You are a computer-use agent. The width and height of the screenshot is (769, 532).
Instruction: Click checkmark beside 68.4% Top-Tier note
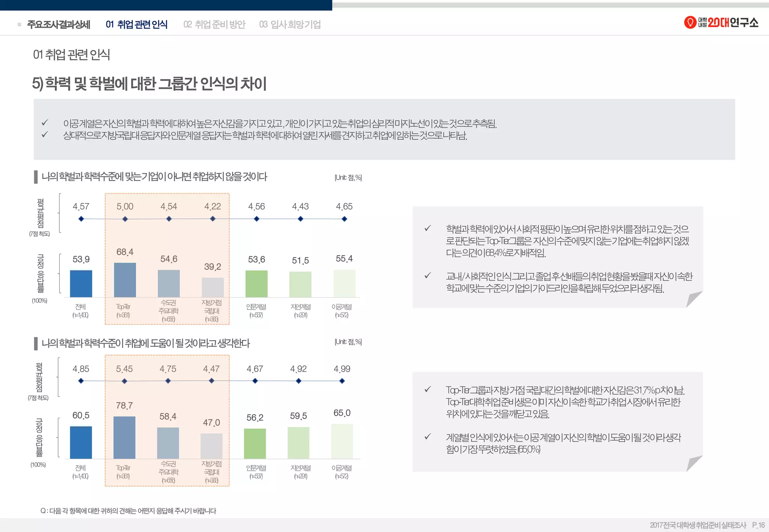pyautogui.click(x=427, y=228)
